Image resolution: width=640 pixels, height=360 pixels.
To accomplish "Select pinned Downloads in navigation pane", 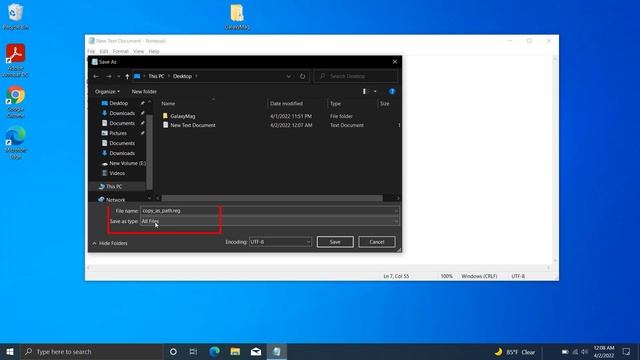I will [x=122, y=113].
